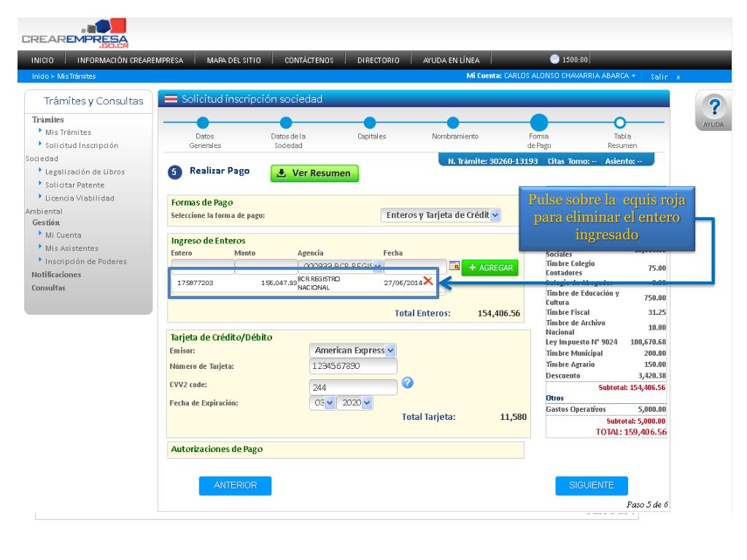Click Mis Trámites in the breadcrumb

pos(76,76)
